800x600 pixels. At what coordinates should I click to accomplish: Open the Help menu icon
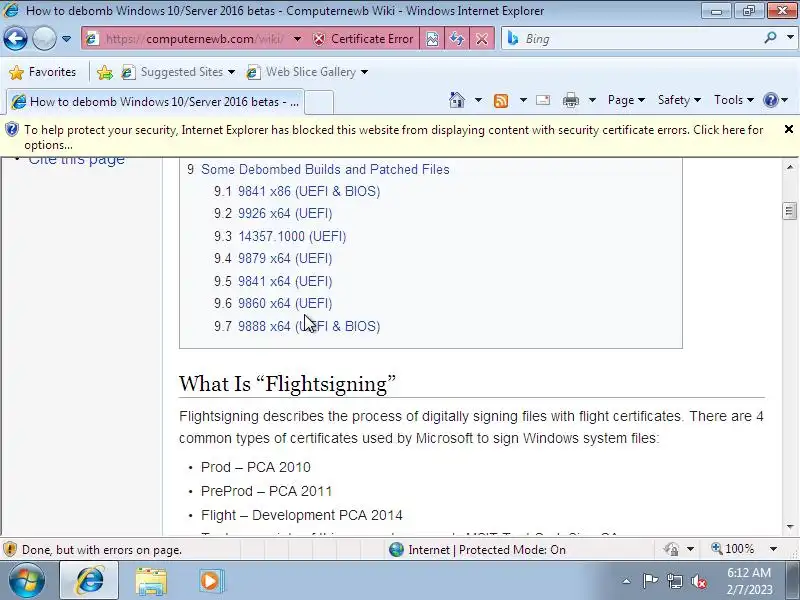tap(776, 100)
